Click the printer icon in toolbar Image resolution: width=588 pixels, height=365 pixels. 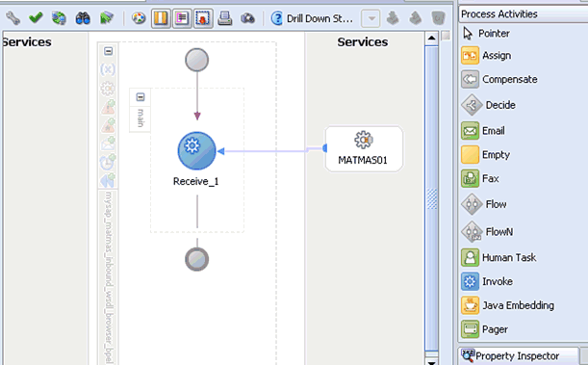coord(225,18)
